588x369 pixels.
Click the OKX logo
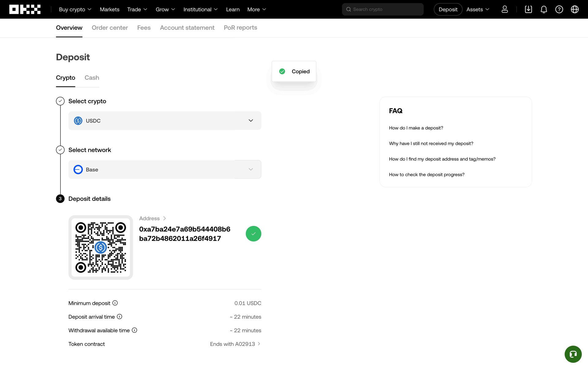pos(25,9)
